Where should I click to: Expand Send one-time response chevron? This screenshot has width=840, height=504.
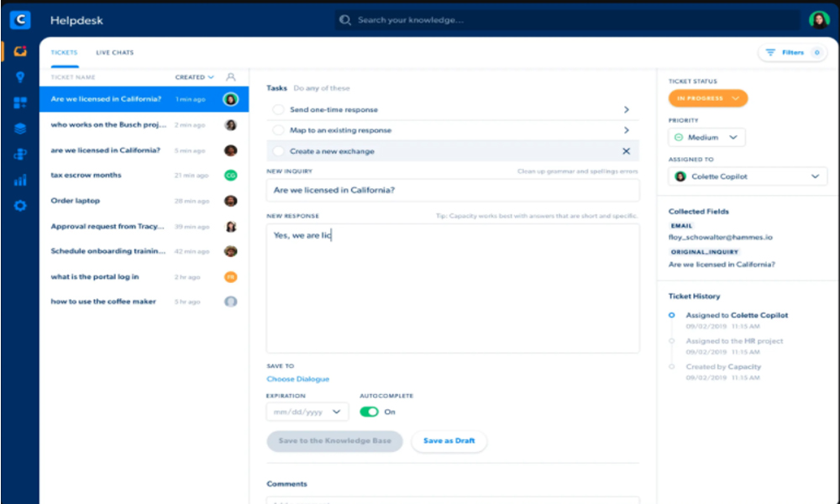click(627, 110)
